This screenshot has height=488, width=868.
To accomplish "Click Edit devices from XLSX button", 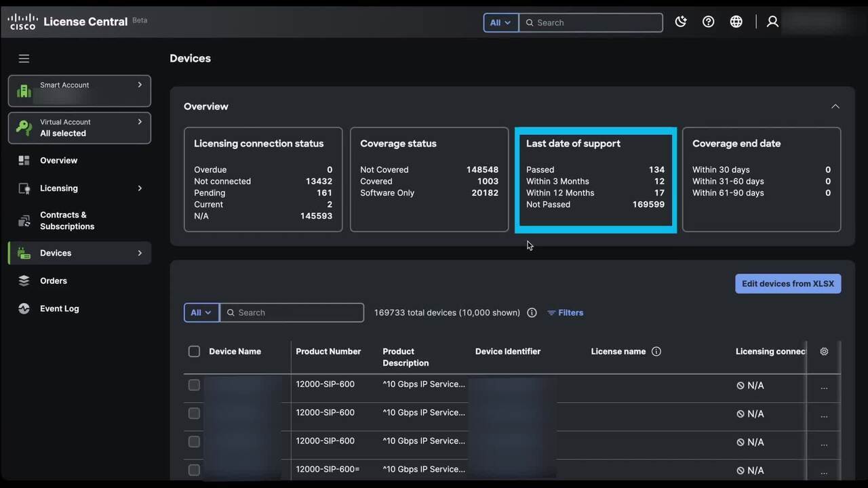I will pos(788,283).
